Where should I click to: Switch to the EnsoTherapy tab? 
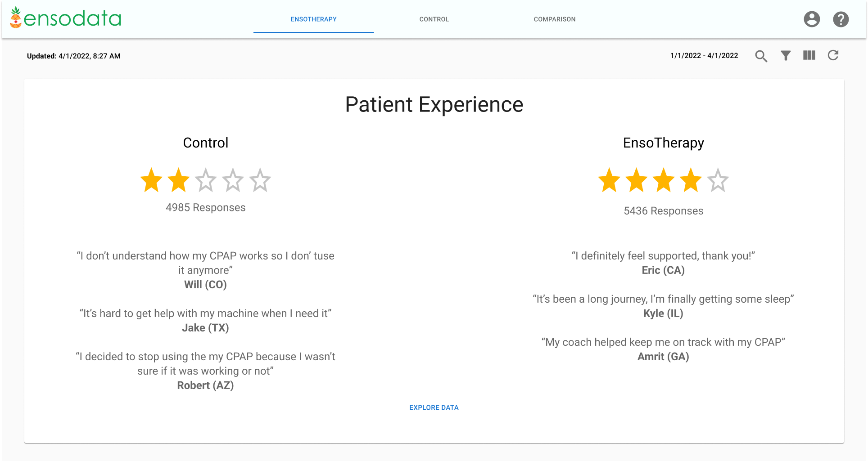pyautogui.click(x=313, y=19)
